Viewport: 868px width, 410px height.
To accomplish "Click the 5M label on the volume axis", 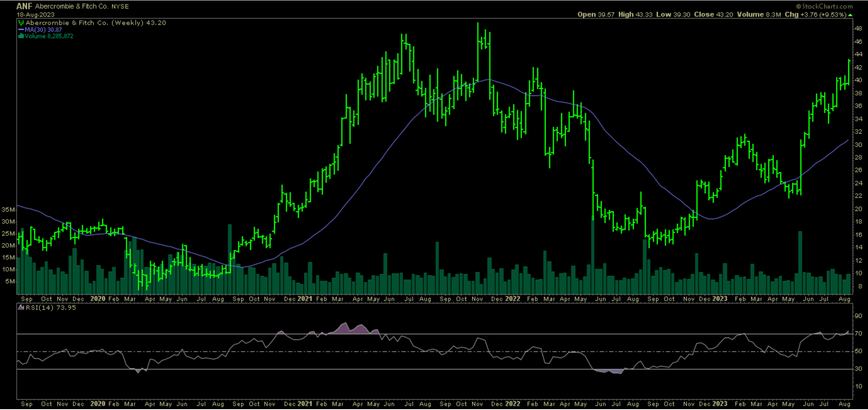I will coord(10,281).
